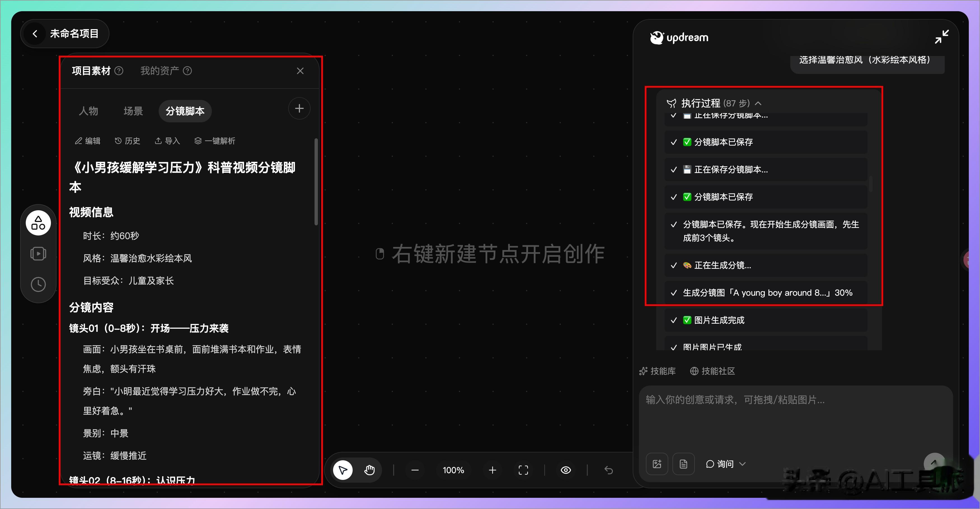The width and height of the screenshot is (980, 509).
Task: Select the pointer arrow tool
Action: [343, 470]
